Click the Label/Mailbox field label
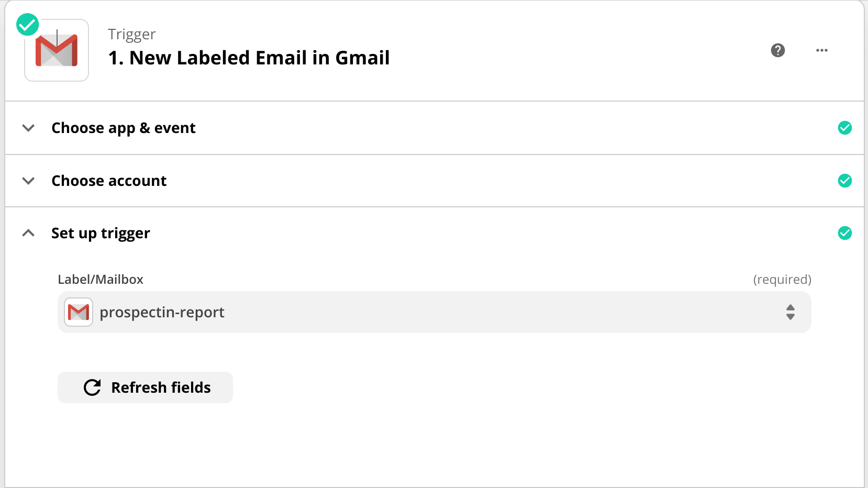Viewport: 868px width, 488px height. (101, 280)
